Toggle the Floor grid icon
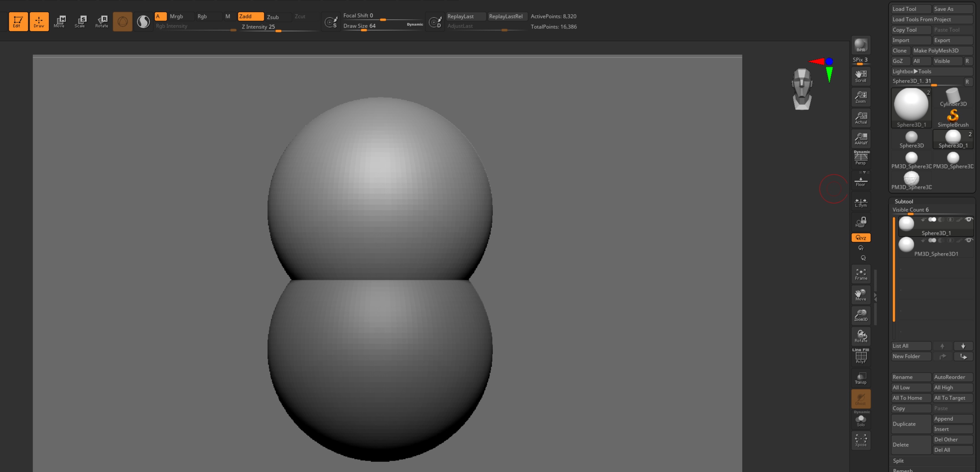The image size is (980, 472). tap(861, 182)
